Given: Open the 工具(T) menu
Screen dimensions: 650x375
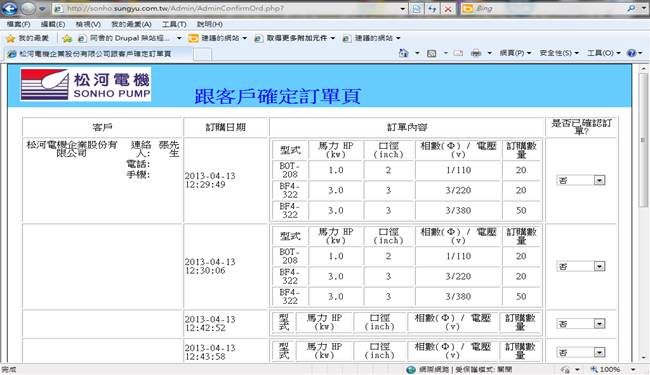Looking at the screenshot, I should pyautogui.click(x=174, y=24).
